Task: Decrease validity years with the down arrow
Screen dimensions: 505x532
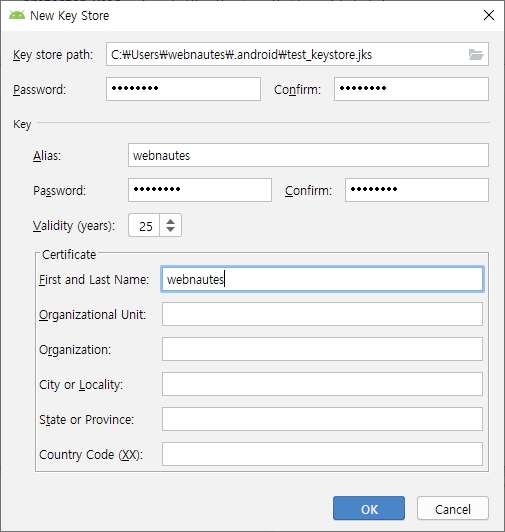Action: tap(170, 230)
